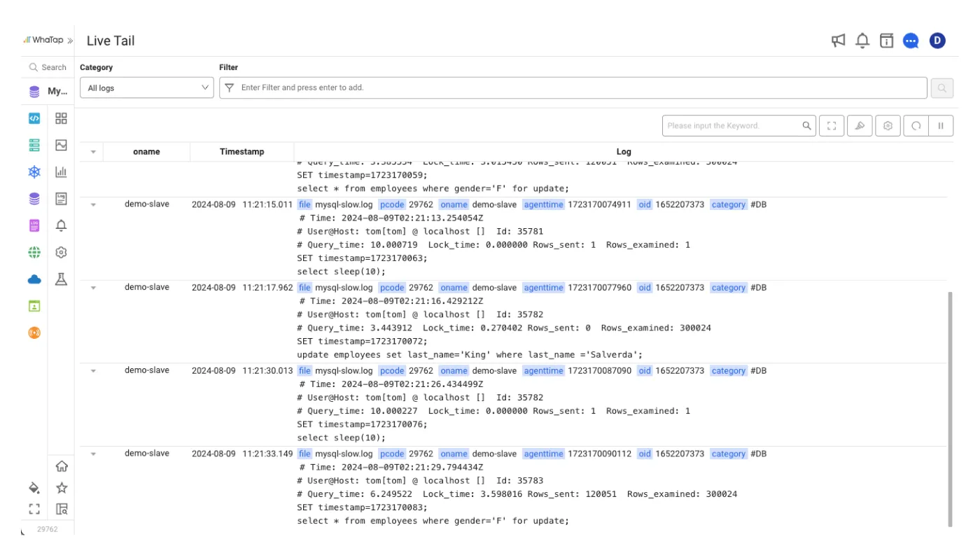
Task: Open the info guide book icon
Action: coord(887,41)
